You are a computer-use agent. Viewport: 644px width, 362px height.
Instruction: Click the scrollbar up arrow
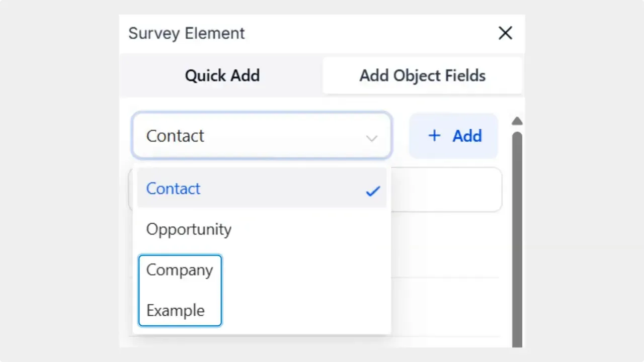point(517,121)
